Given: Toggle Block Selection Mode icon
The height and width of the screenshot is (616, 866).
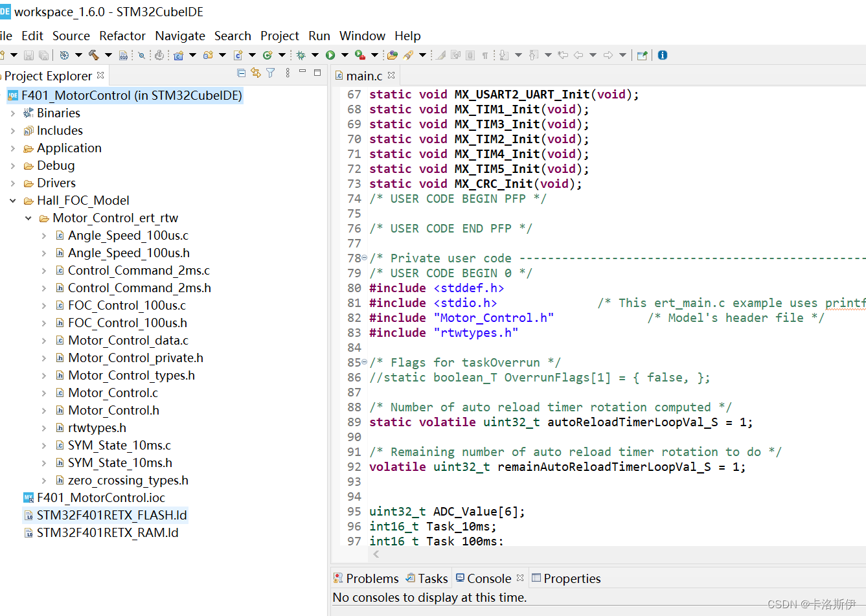Looking at the screenshot, I should 470,55.
